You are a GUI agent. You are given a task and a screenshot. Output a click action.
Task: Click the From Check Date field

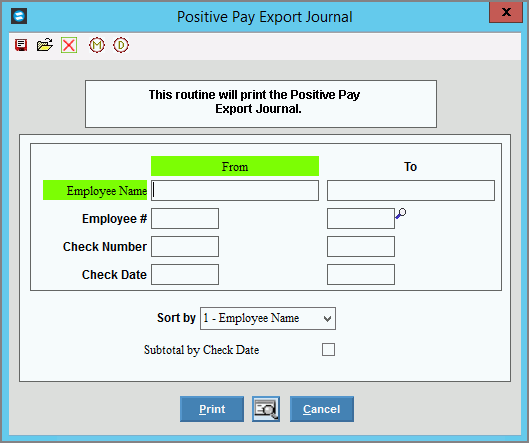coord(185,274)
